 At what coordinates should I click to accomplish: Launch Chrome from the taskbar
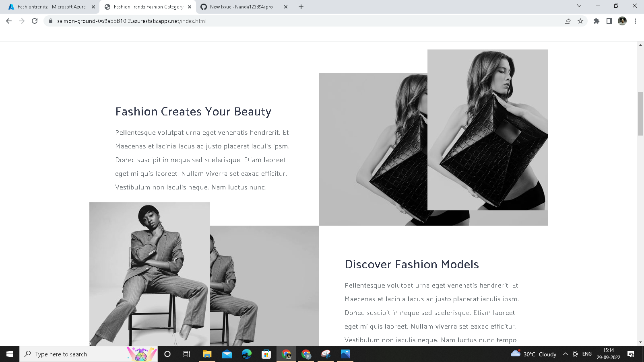coord(287,354)
